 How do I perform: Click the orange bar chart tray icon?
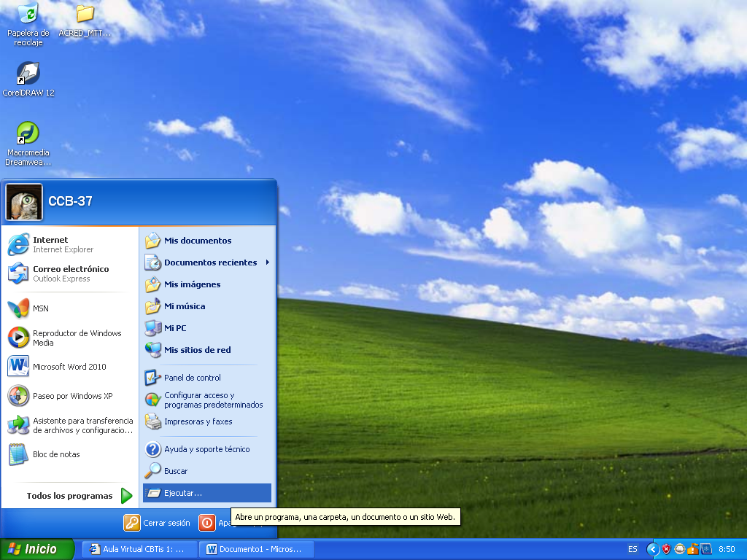coord(693,549)
